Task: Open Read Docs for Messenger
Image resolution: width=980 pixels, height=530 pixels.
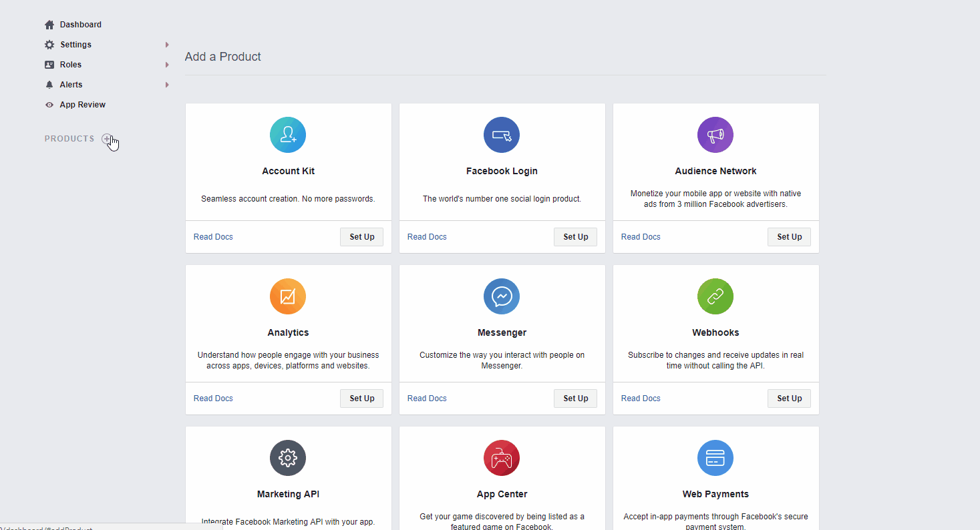Action: click(427, 399)
